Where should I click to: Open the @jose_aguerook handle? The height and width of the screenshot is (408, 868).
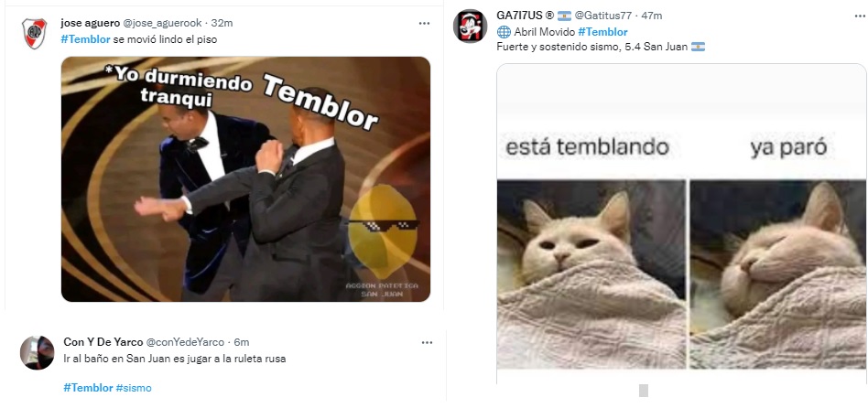[x=162, y=23]
